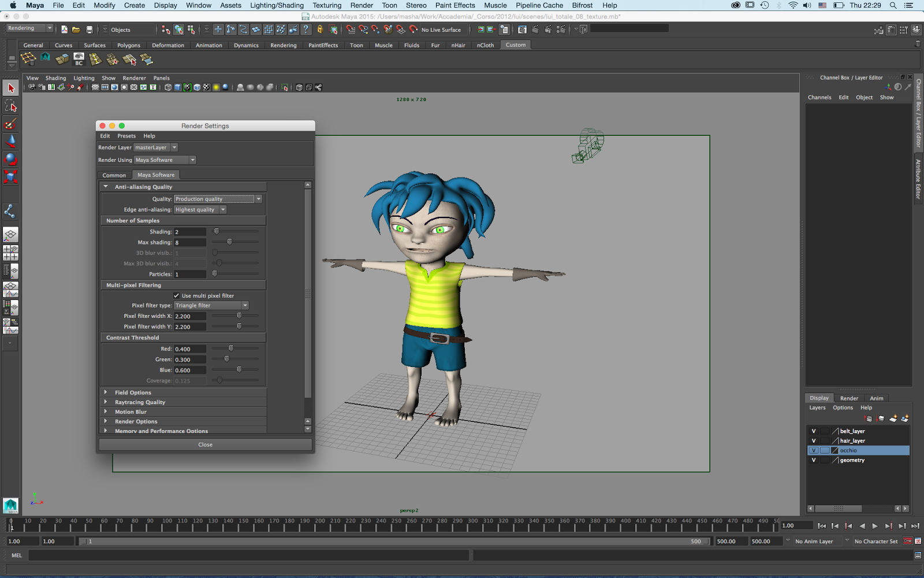Open the Lighting/Shading menu
Screen dimensions: 924x578
coord(276,5)
